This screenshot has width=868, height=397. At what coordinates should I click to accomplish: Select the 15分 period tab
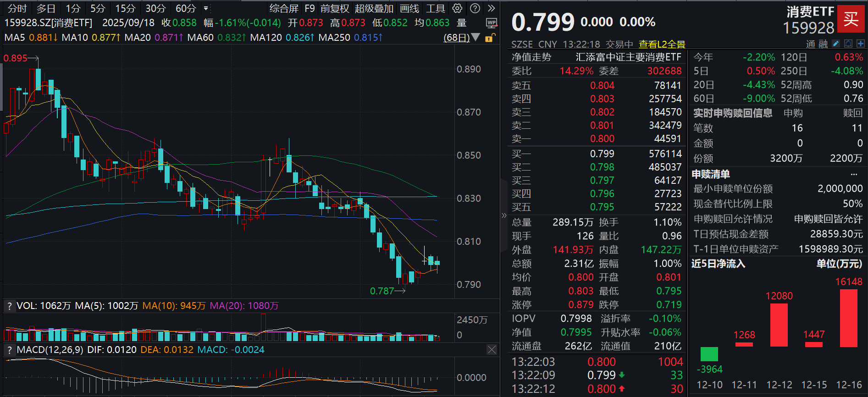125,8
